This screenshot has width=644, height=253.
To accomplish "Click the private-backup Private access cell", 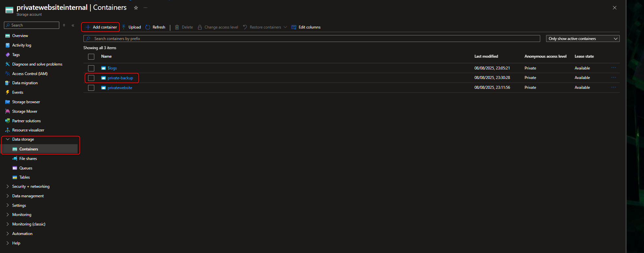I will [x=530, y=78].
